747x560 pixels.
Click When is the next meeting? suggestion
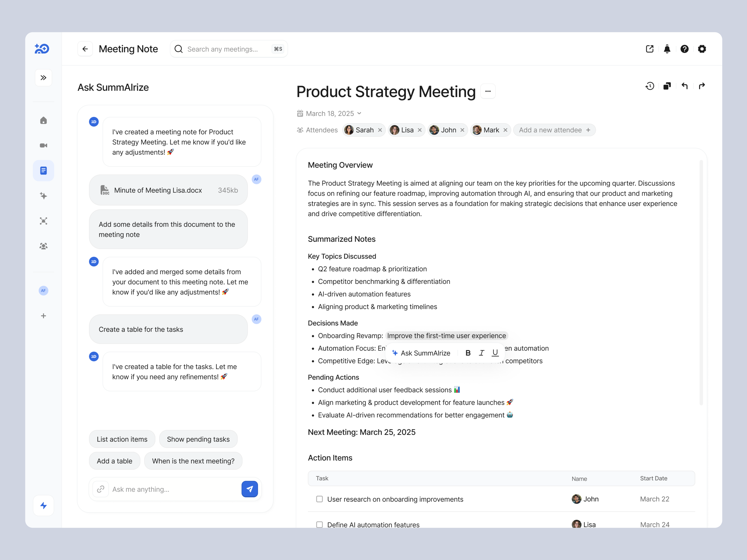click(193, 461)
